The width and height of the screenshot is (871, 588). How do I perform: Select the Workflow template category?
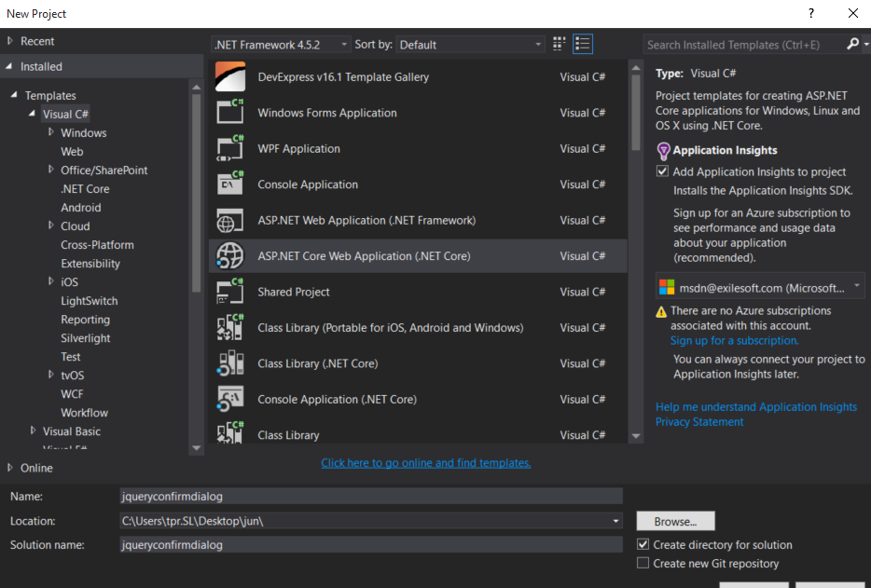click(85, 413)
